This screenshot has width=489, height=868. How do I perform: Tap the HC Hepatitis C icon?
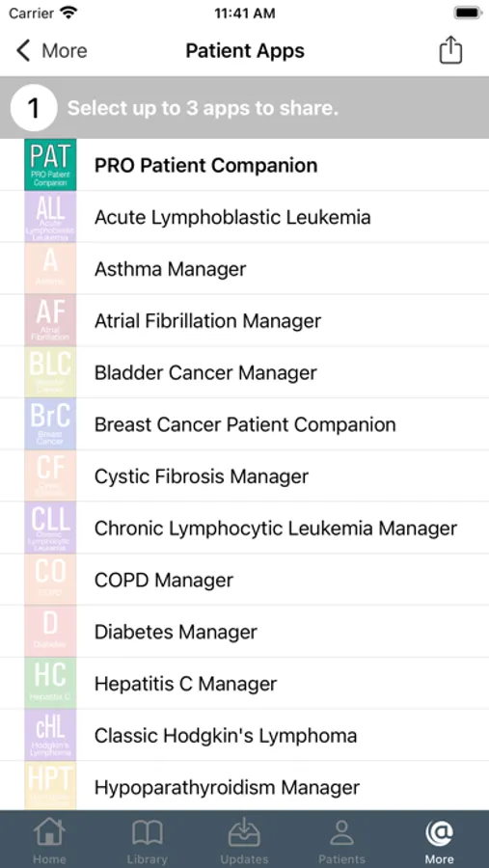point(50,683)
